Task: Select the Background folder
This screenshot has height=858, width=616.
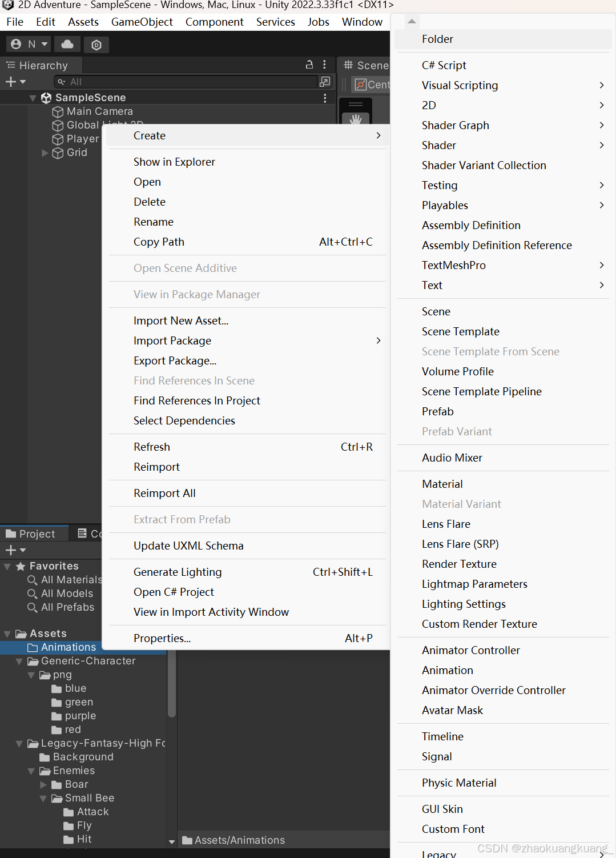Action: (x=77, y=757)
